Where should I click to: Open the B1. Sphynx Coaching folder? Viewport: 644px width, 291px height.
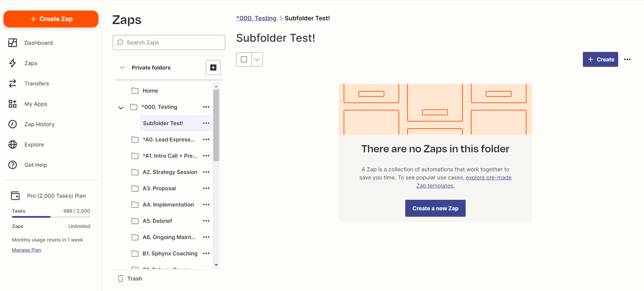point(170,253)
